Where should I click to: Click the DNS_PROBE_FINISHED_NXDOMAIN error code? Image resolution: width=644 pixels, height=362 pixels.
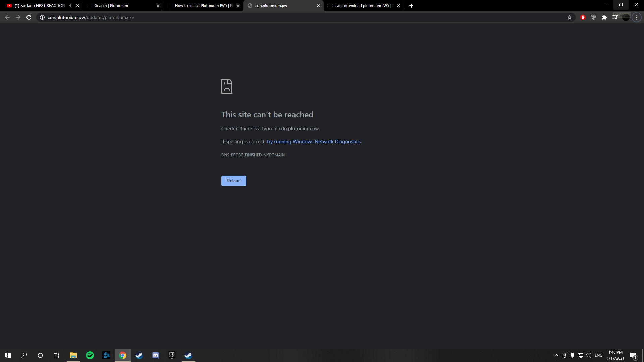(253, 155)
